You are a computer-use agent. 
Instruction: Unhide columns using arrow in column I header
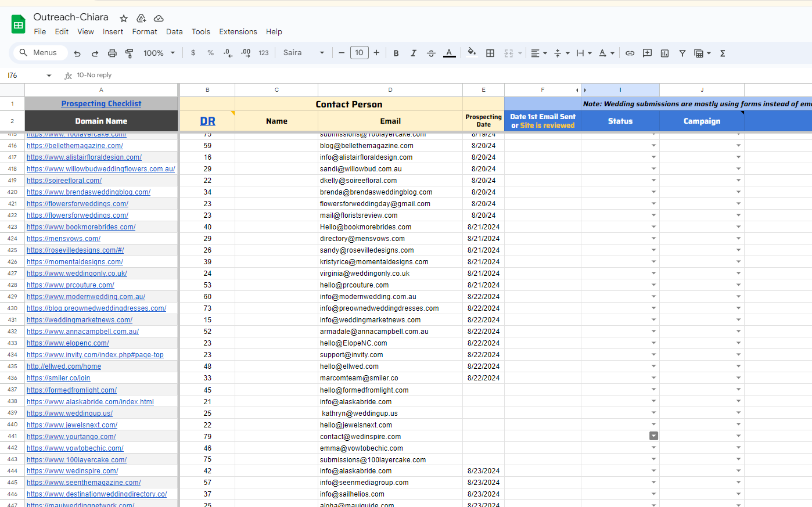click(585, 90)
